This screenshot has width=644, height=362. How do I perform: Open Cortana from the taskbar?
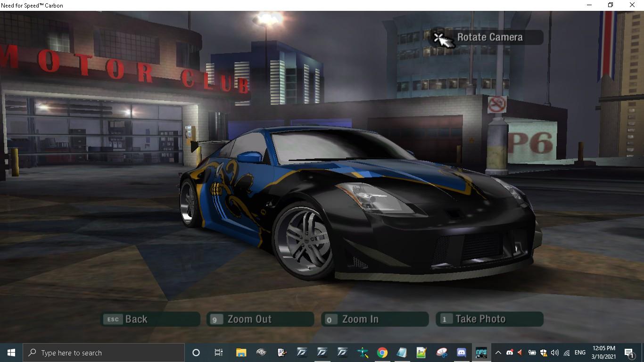pos(196,353)
